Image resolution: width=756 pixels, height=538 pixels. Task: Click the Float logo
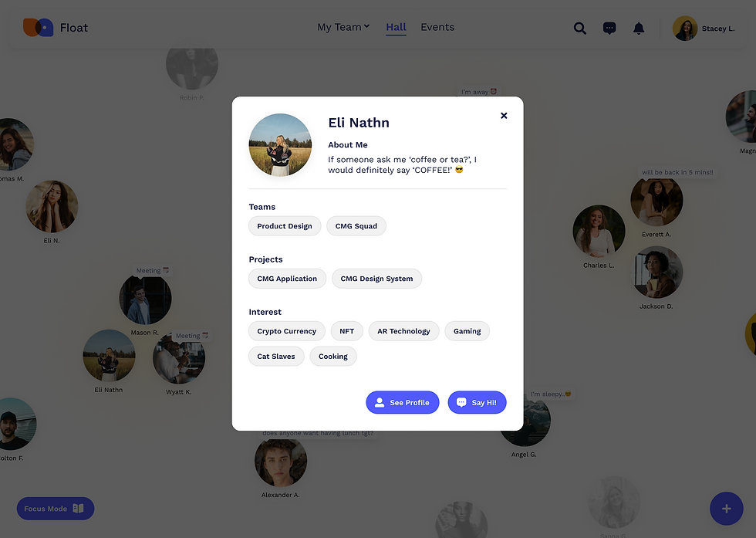(56, 28)
